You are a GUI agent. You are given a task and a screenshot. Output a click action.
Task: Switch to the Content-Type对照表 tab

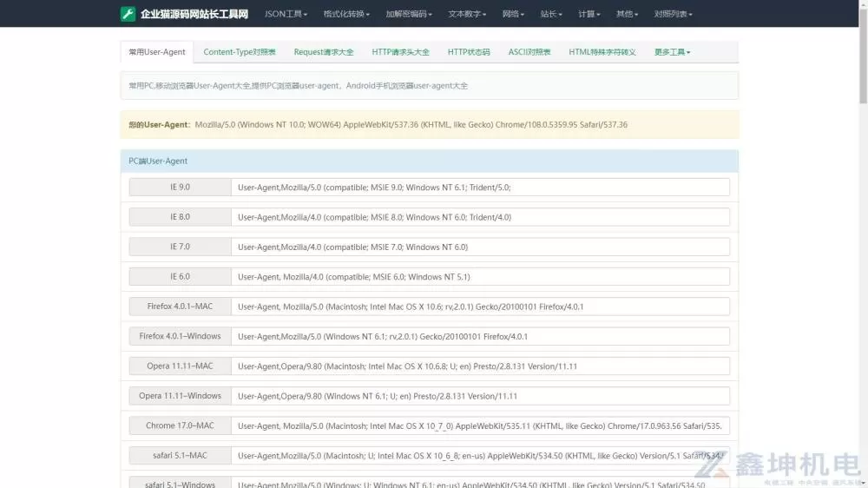240,52
